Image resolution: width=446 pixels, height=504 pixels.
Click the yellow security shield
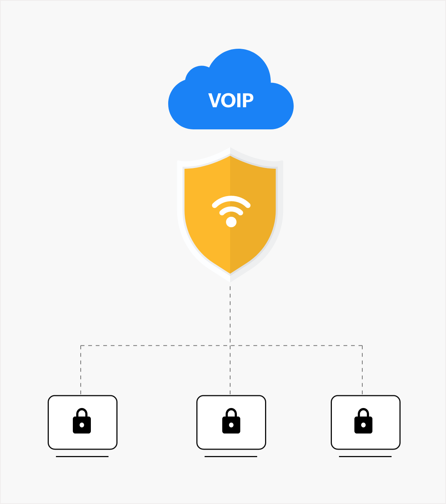point(230,214)
